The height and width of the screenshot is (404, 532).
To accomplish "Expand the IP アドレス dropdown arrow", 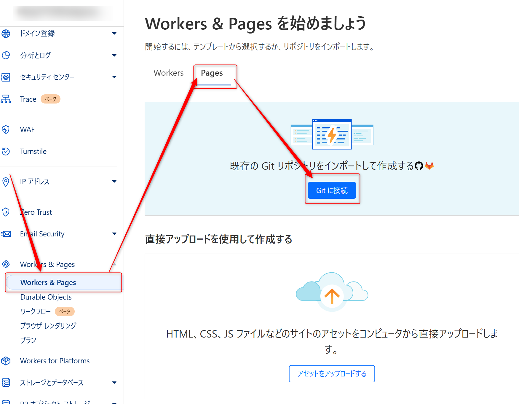I will [x=114, y=182].
